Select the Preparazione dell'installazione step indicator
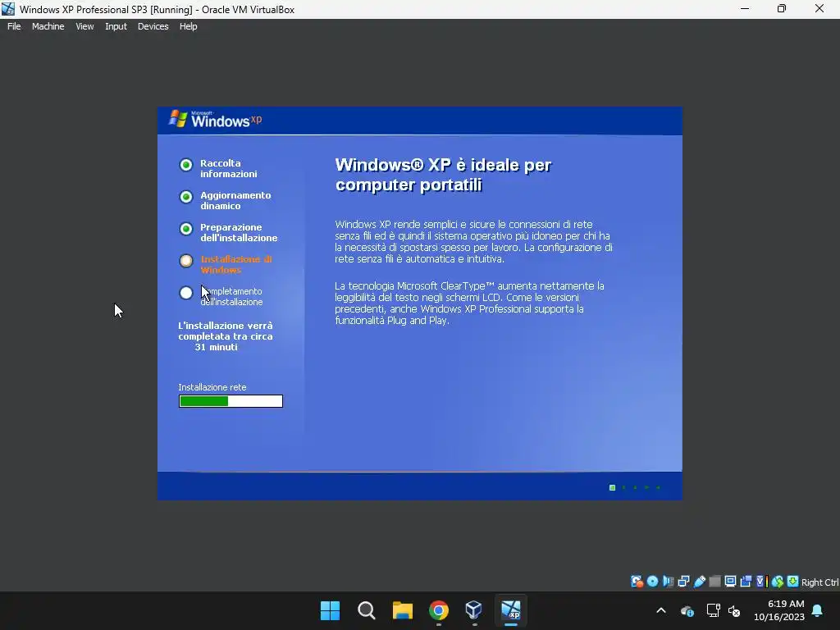Screen dimensions: 840x630 (x=186, y=230)
